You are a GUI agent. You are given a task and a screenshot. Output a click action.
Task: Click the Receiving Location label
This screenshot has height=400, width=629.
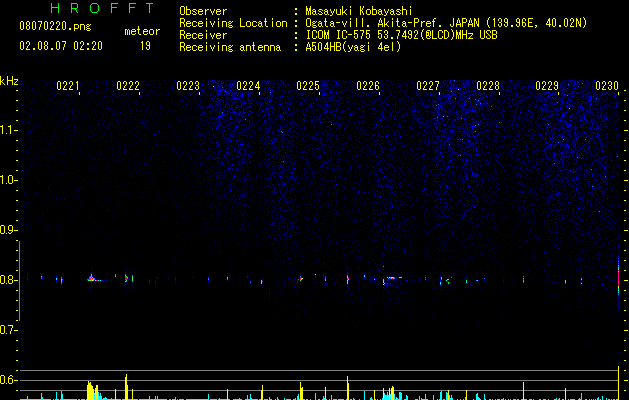click(233, 23)
